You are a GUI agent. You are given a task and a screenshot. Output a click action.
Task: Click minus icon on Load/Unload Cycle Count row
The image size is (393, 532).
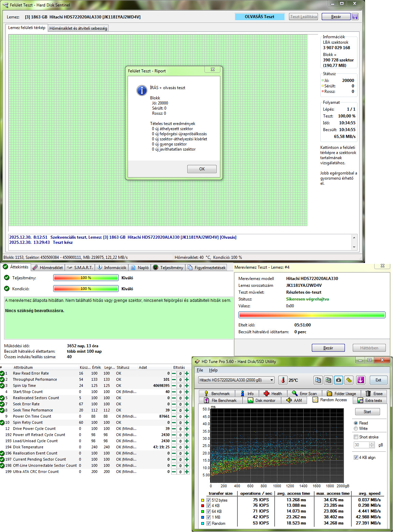click(x=174, y=441)
